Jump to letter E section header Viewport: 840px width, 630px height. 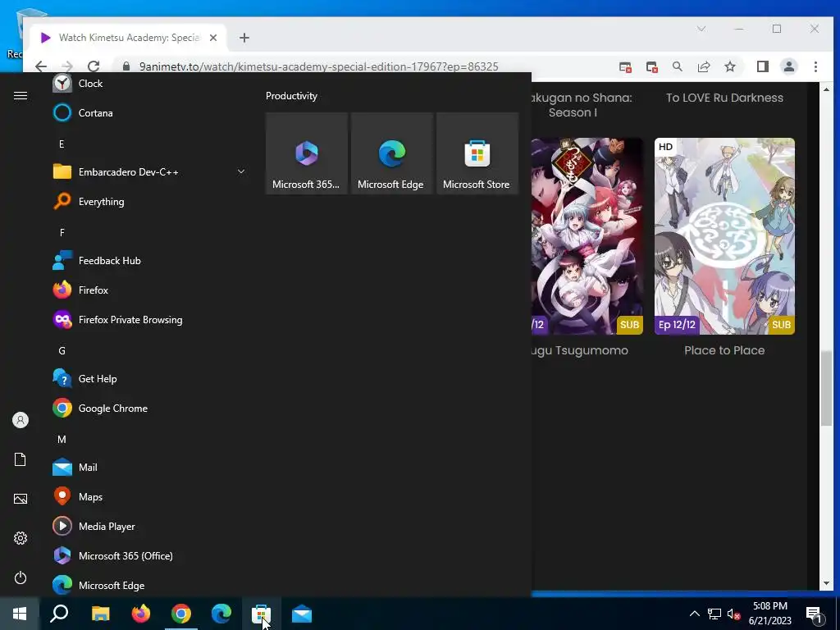pyautogui.click(x=62, y=144)
